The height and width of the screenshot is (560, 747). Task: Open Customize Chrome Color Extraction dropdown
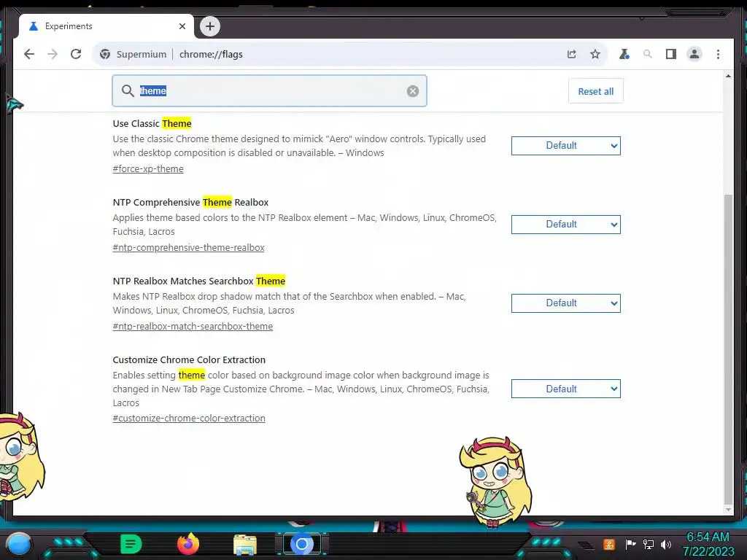pyautogui.click(x=565, y=389)
